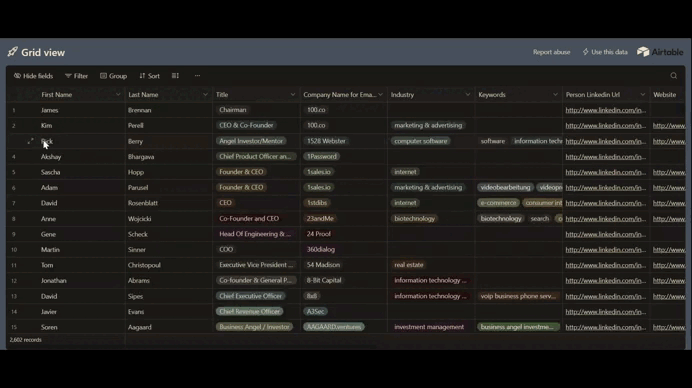Open the Group option
This screenshot has width=692, height=388.
point(113,76)
